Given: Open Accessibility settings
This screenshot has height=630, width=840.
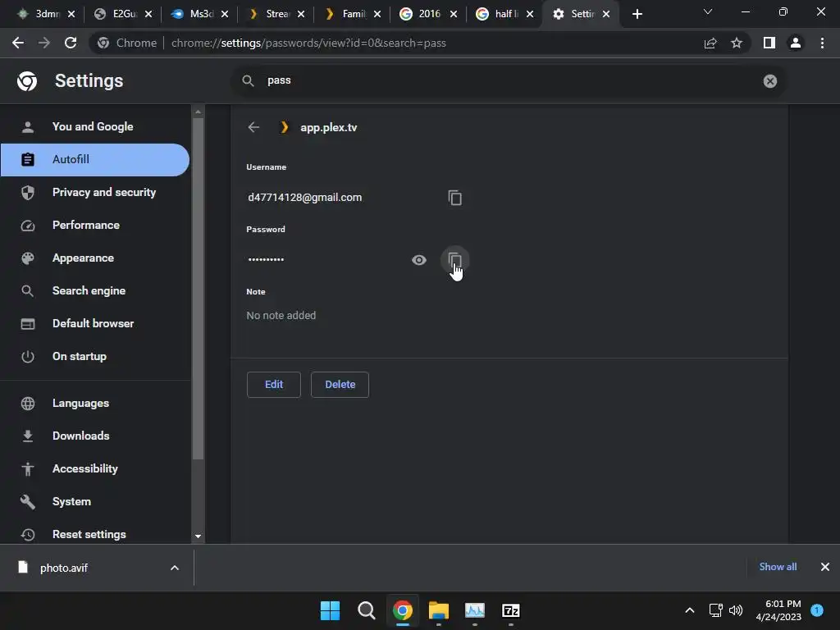Looking at the screenshot, I should click(95, 468).
